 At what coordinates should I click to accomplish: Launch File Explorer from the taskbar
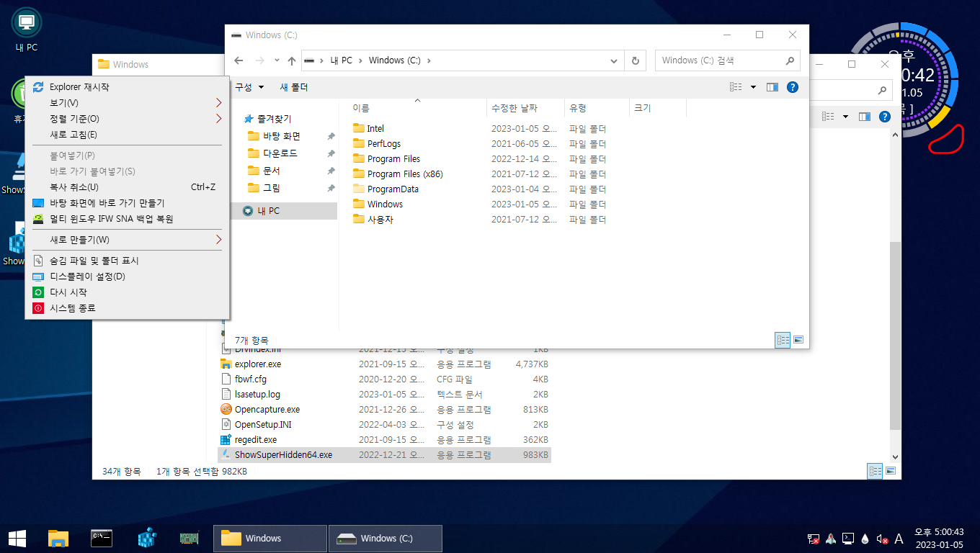(x=58, y=538)
